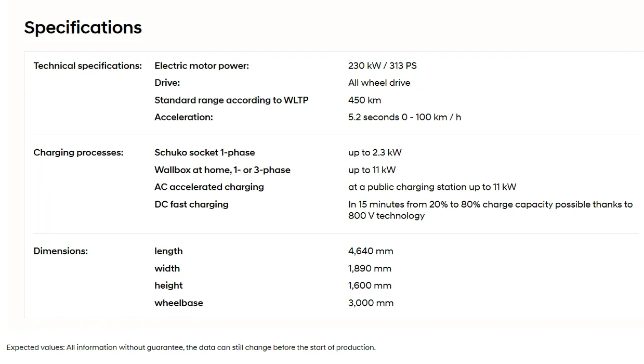
Task: Select the Wallbox at home label
Action: click(x=222, y=170)
